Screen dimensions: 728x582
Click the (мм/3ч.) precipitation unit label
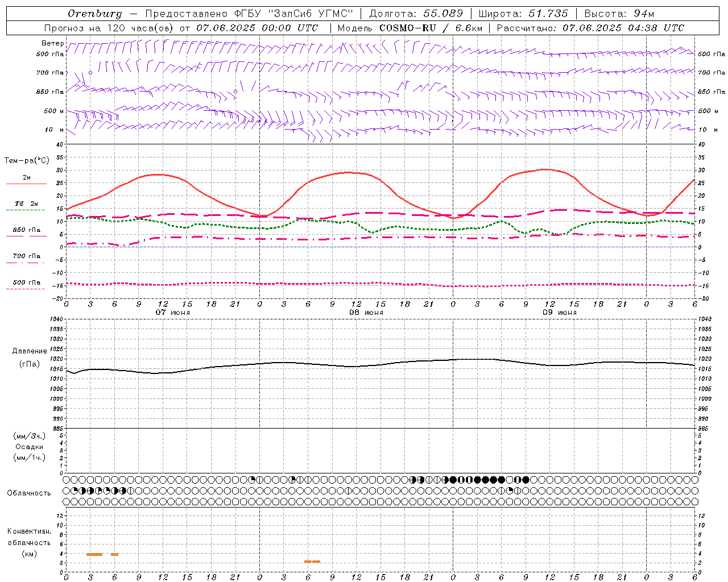click(x=29, y=436)
